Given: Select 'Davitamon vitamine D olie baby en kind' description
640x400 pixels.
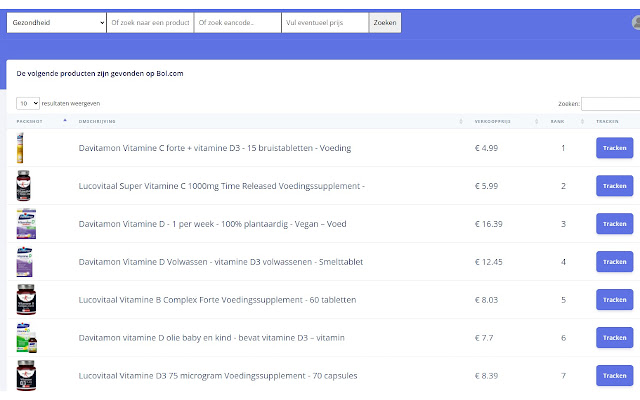Looking at the screenshot, I should tap(211, 338).
